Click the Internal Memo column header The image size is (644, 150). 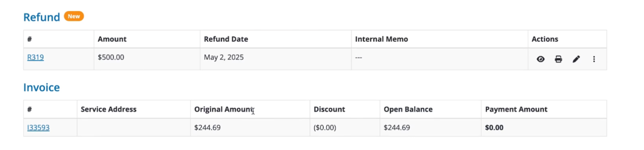381,39
